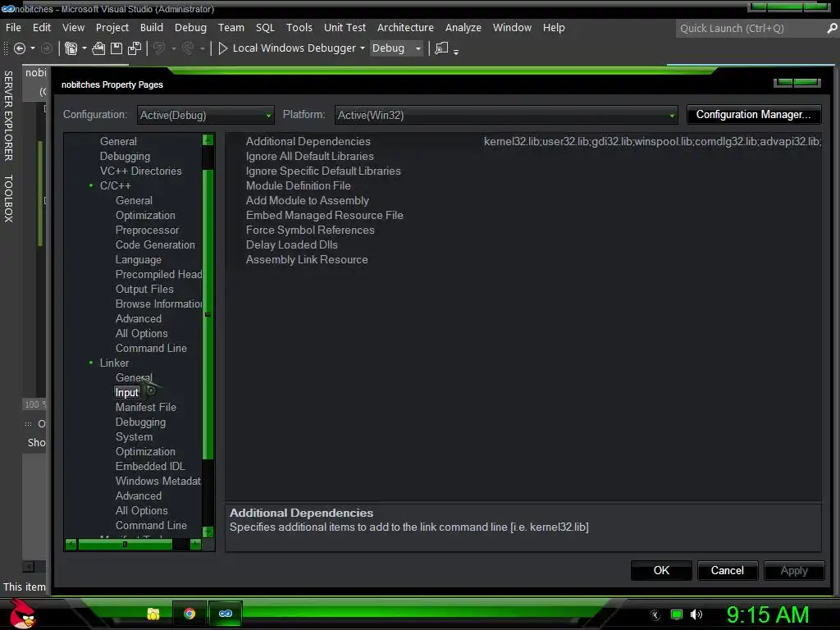
Task: Select Embedded IDL under Linker
Action: pos(150,467)
